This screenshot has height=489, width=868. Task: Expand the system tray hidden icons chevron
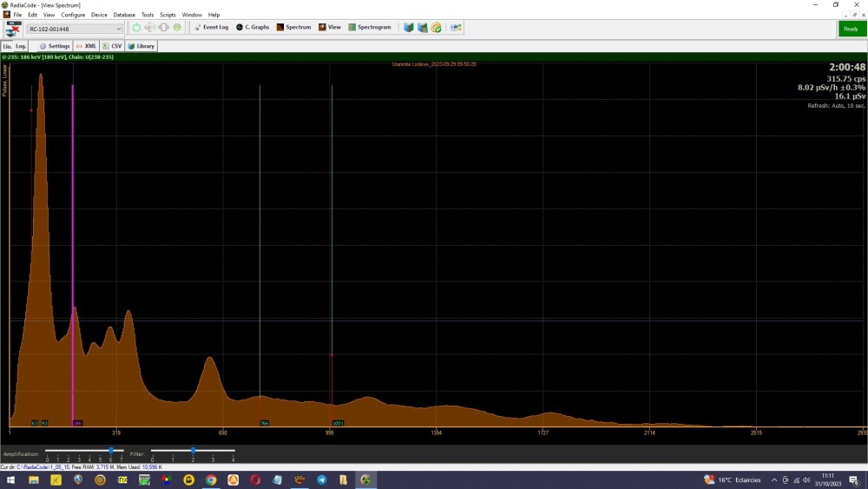pos(774,479)
